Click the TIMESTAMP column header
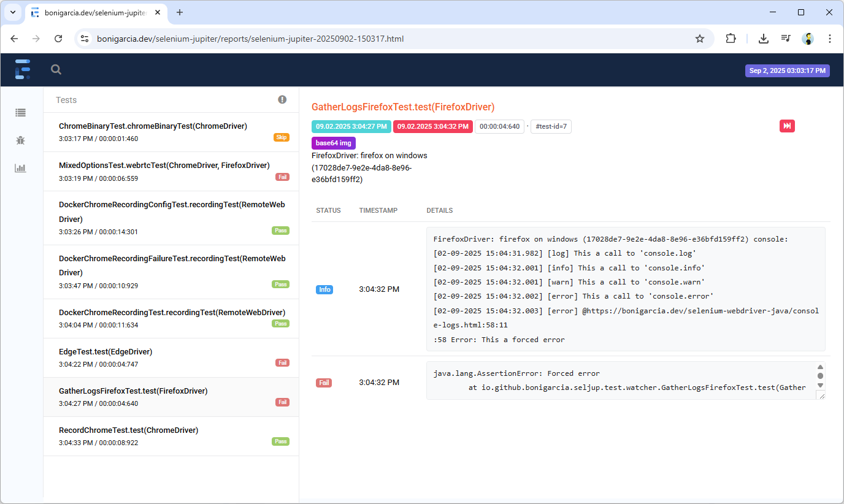This screenshot has width=844, height=504. 378,210
